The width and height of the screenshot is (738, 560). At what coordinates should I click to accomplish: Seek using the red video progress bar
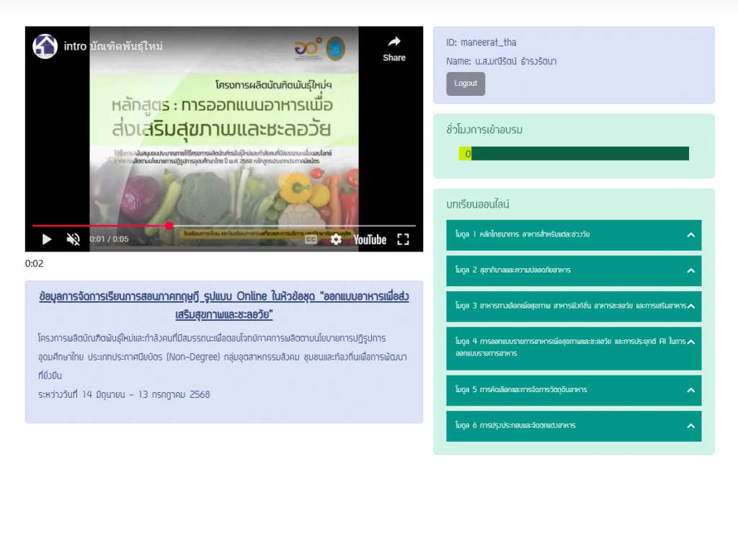(216, 226)
